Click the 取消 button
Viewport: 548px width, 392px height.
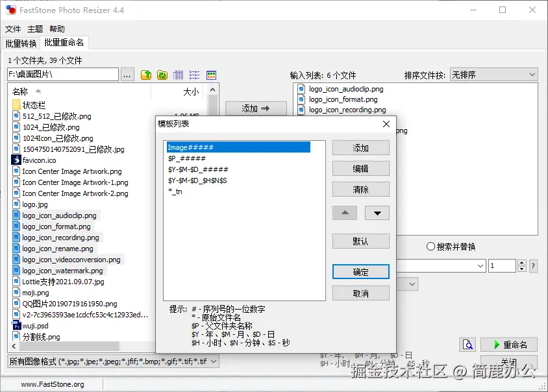click(360, 293)
